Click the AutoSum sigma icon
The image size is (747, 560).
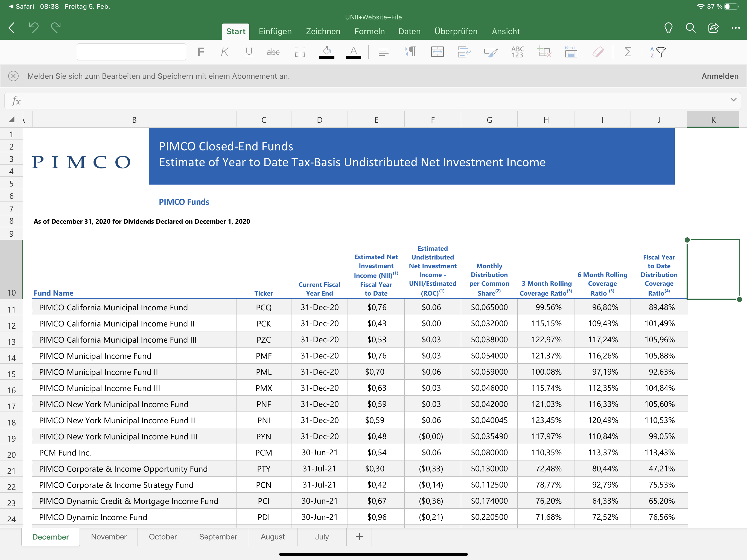point(628,52)
